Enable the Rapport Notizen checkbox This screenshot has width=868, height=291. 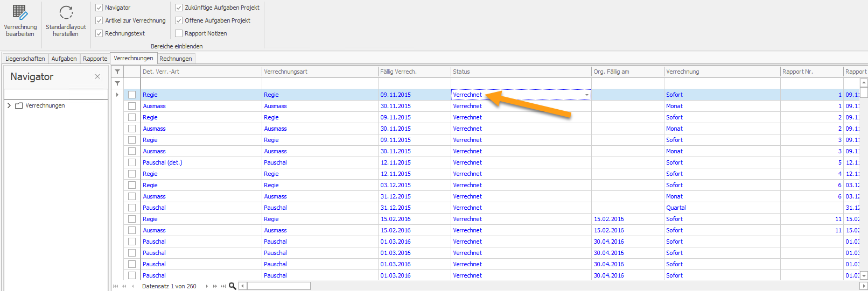(179, 33)
